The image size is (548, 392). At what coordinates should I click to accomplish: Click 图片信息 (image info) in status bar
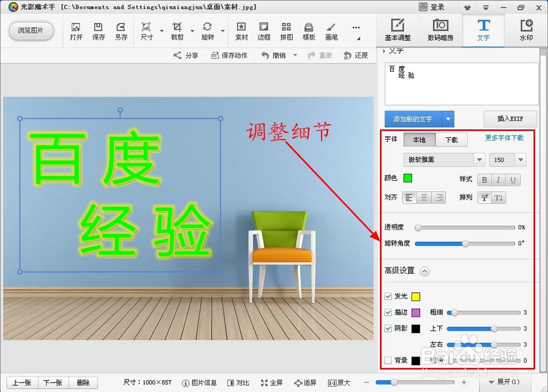click(199, 383)
